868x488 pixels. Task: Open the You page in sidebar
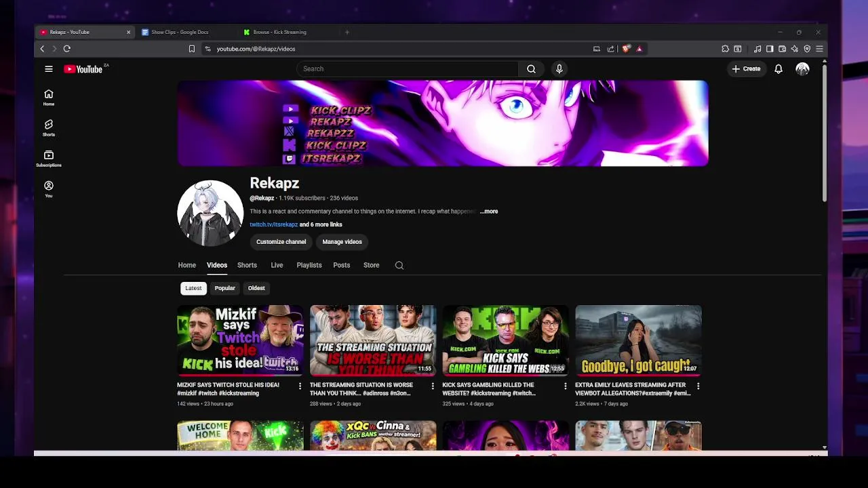(49, 189)
